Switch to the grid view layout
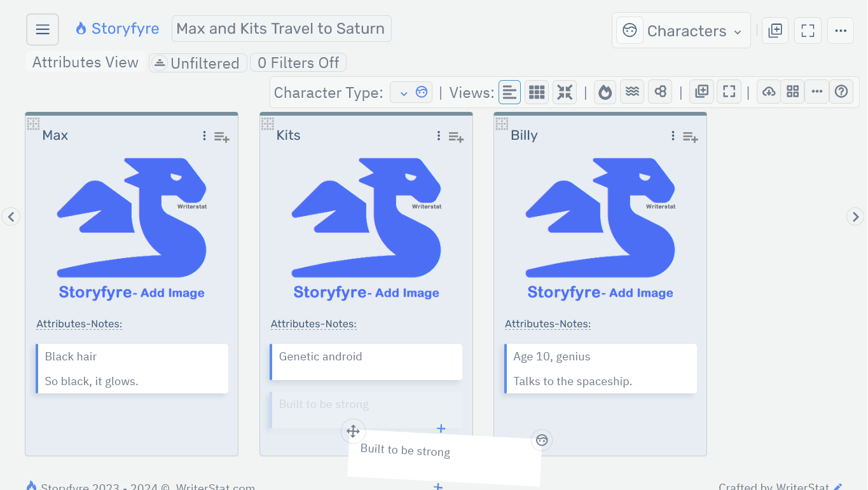Viewport: 868px width, 490px height. tap(536, 92)
